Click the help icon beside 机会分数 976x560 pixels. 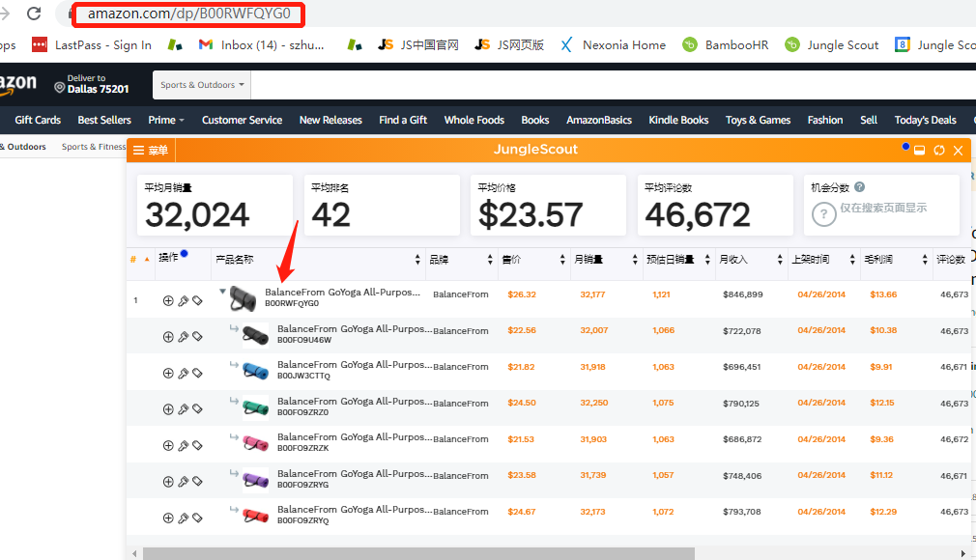tap(859, 187)
